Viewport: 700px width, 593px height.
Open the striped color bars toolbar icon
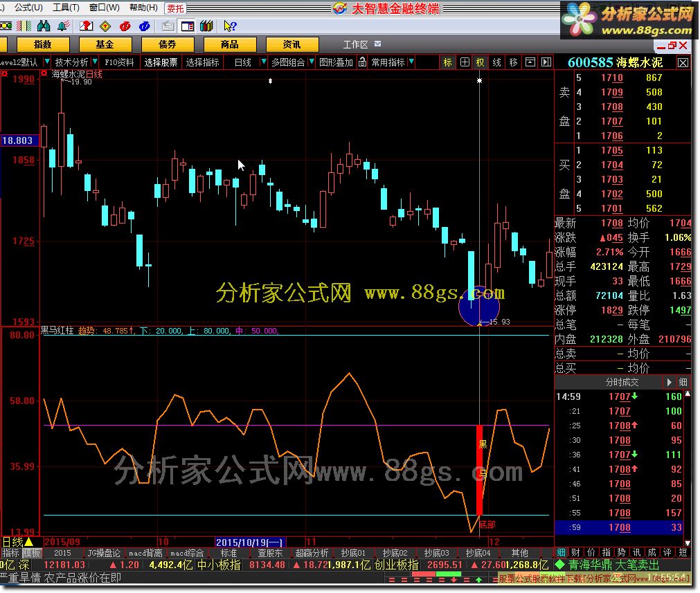(24, 26)
